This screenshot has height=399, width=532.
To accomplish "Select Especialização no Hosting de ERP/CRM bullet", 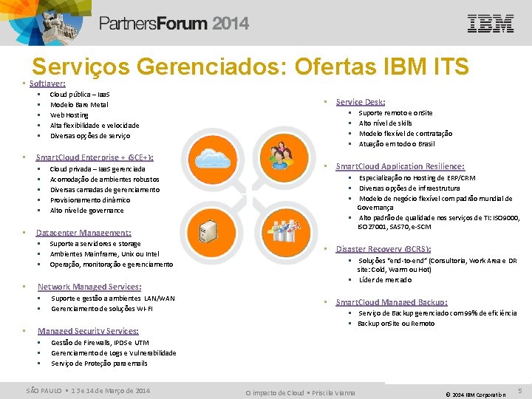I will tap(417, 178).
